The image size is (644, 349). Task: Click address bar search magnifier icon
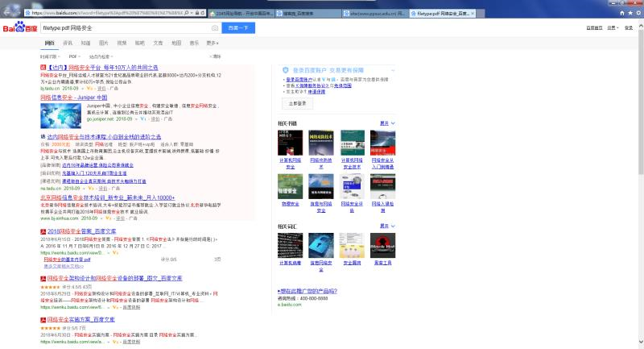187,13
